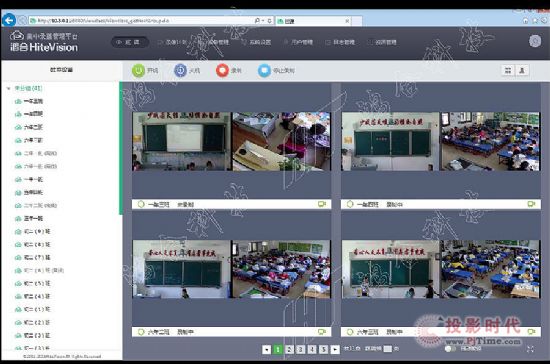Screen dimensions: 550x364
Task: Jump to page 5 in pagination
Action: tap(324, 349)
